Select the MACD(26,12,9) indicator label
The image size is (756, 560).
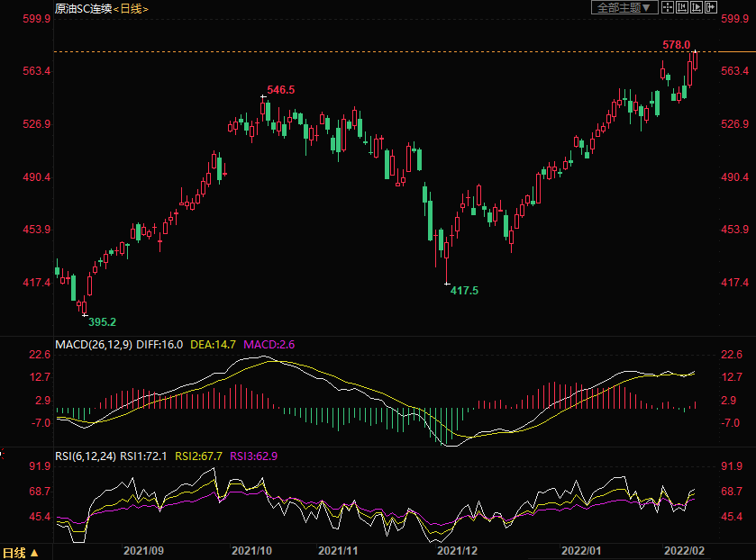(93, 345)
